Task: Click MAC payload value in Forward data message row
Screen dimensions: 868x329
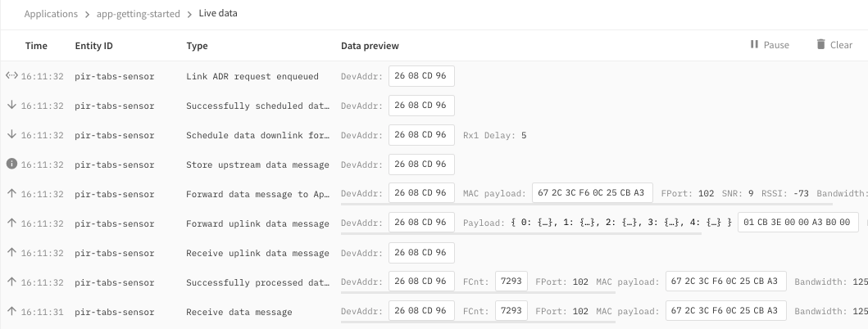Action: click(593, 194)
